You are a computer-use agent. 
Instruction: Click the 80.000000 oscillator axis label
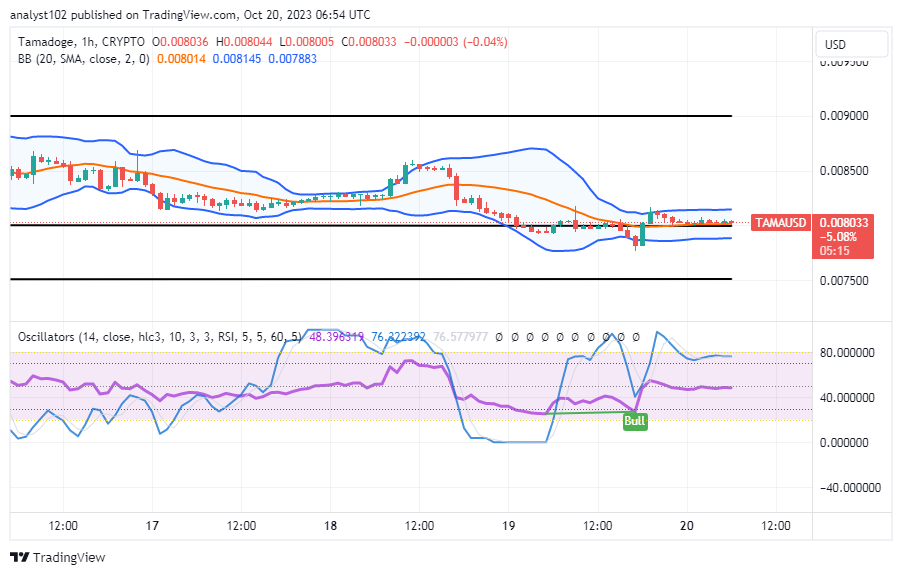click(847, 352)
